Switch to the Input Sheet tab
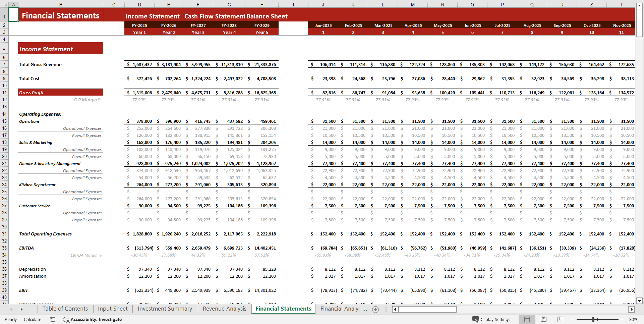Image resolution: width=644 pixels, height=324 pixels. [112, 309]
